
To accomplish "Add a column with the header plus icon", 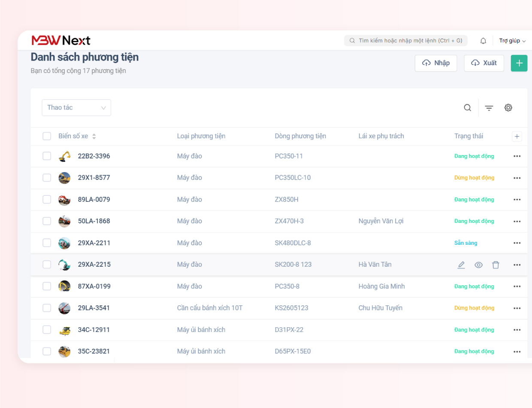I will click(517, 137).
